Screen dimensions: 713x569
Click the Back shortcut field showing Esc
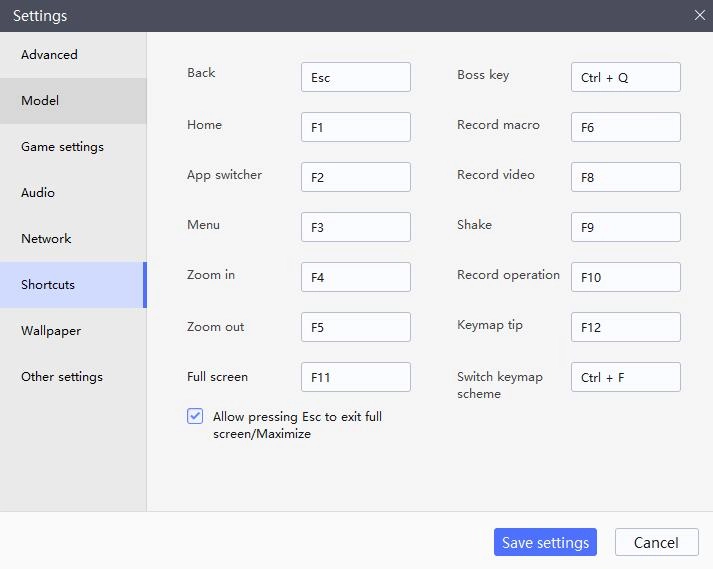pyautogui.click(x=356, y=77)
